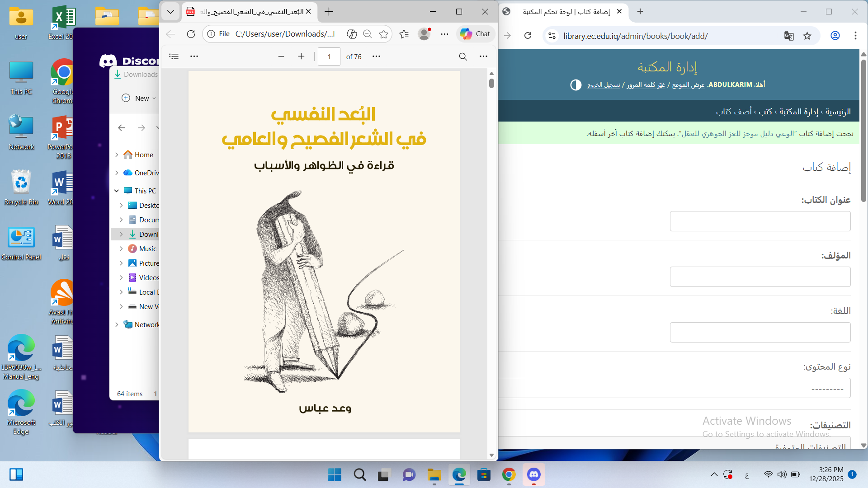Open Recycle Bin desktop icon

21,187
